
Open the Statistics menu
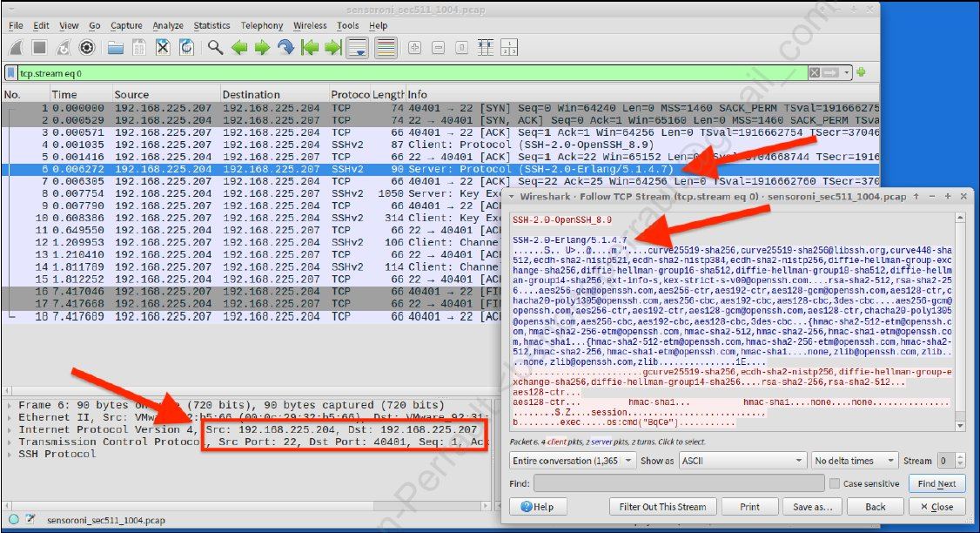pos(211,25)
